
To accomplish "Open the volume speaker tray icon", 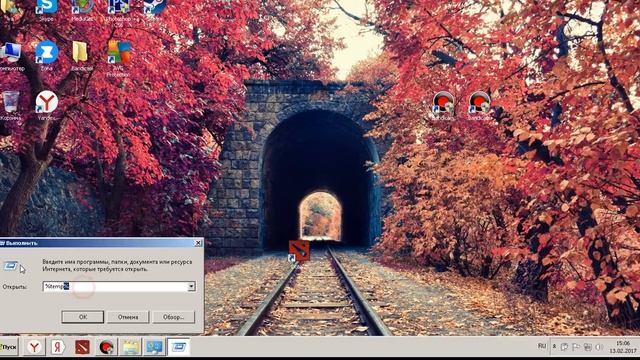I will coord(599,347).
